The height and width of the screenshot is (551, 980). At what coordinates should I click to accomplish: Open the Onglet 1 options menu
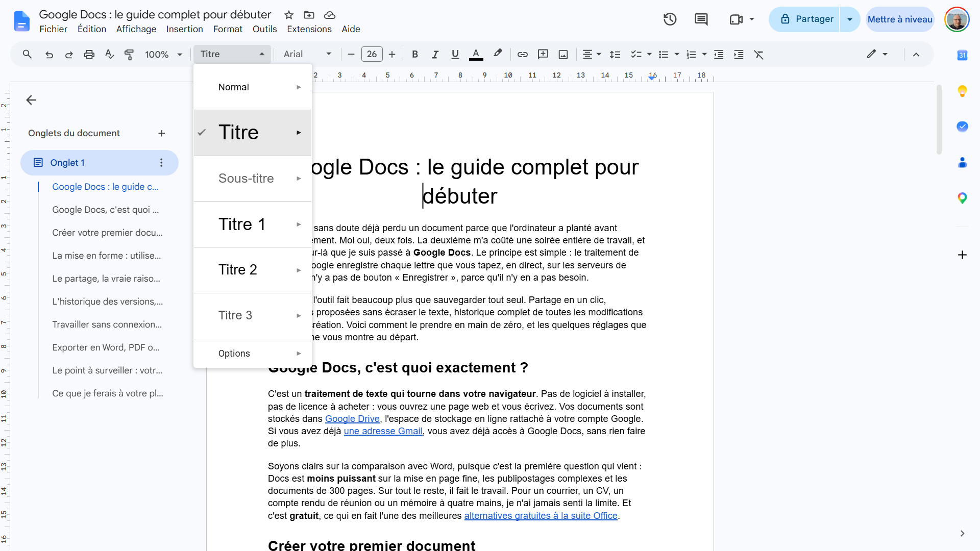tap(161, 163)
